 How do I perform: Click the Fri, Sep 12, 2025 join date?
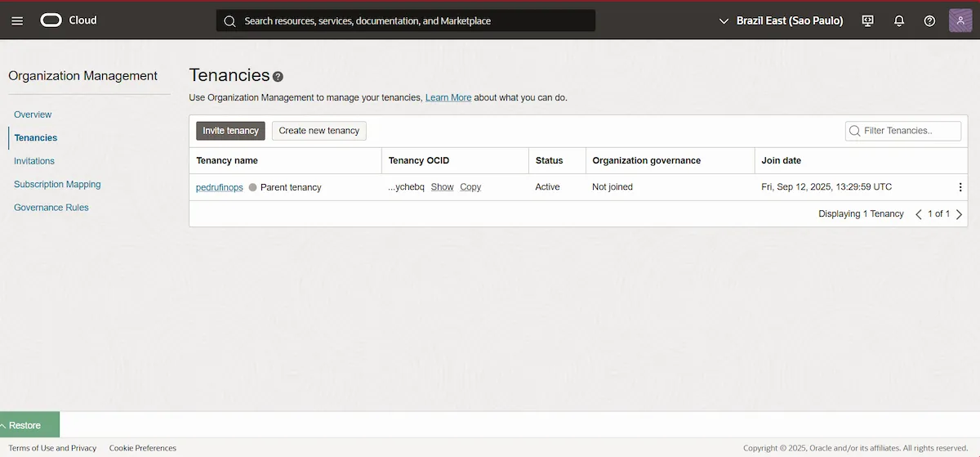click(826, 187)
